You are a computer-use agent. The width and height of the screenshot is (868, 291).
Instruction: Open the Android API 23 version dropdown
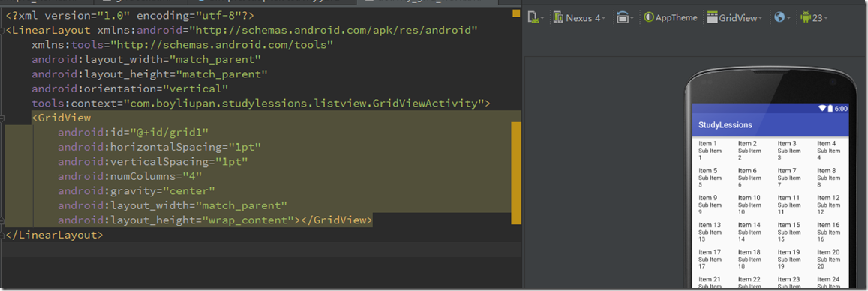814,18
